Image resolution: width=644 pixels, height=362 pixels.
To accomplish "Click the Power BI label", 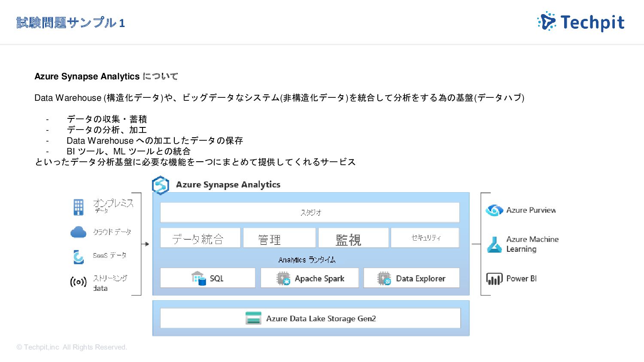I will (x=522, y=279).
